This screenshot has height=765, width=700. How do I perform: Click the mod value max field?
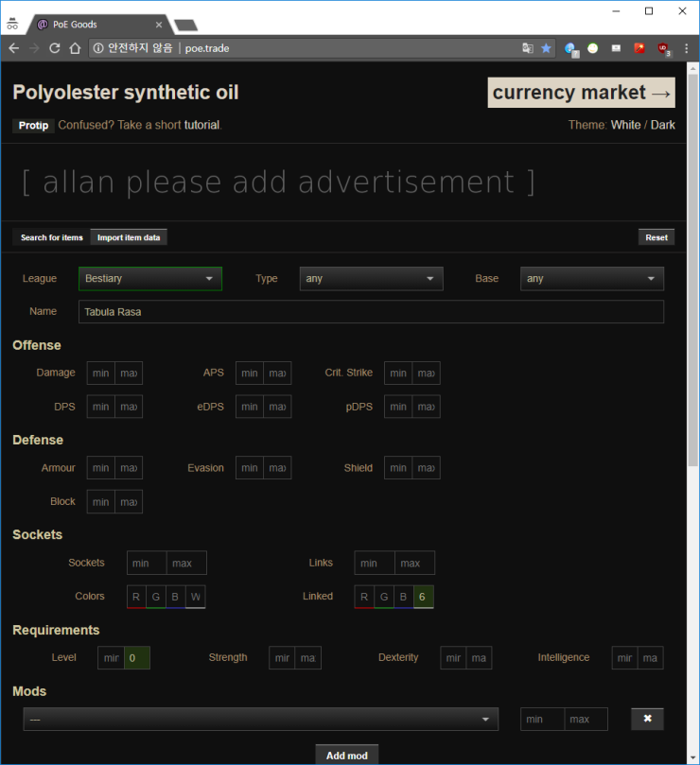[x=586, y=720]
